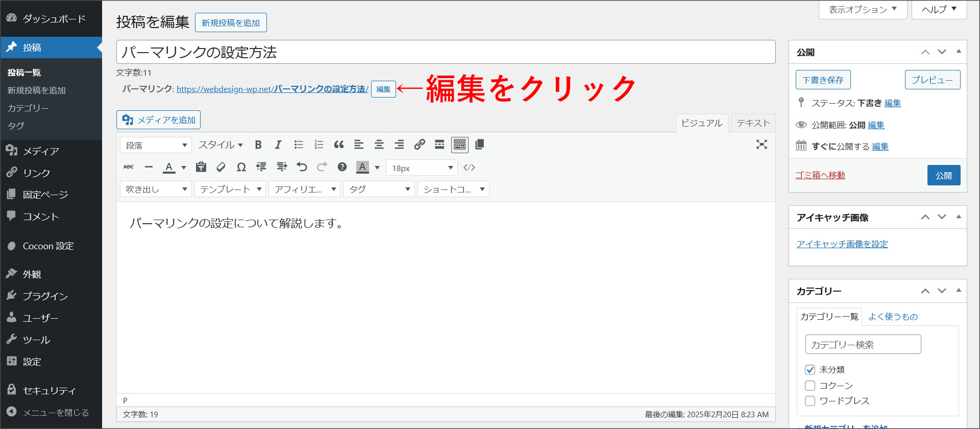This screenshot has height=429, width=980.
Task: Apply the background highlight color
Action: pos(362,167)
